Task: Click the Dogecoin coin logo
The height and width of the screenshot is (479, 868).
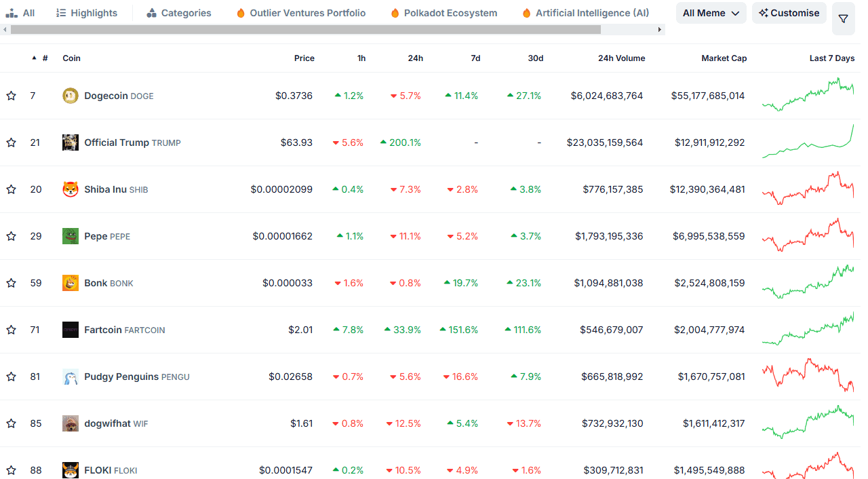Action: tap(71, 96)
